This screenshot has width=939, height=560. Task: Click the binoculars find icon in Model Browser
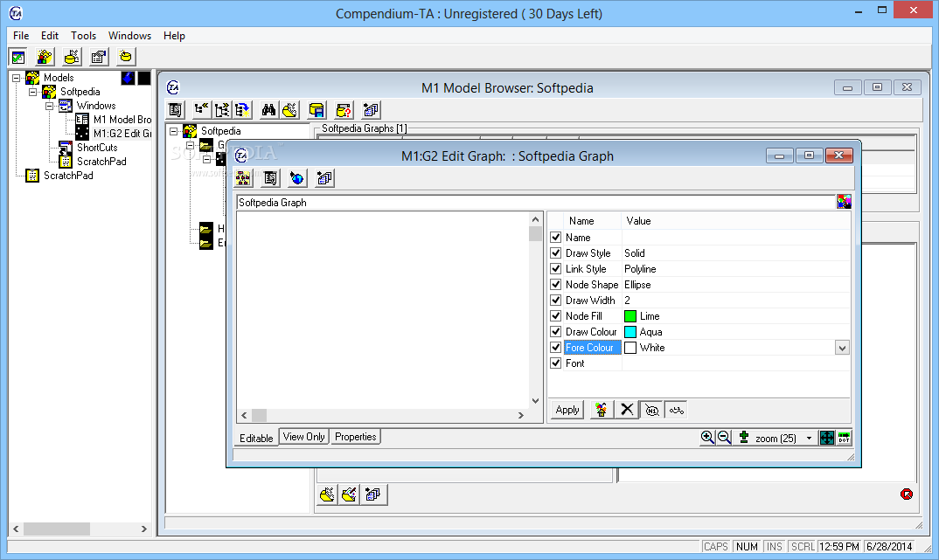point(269,110)
